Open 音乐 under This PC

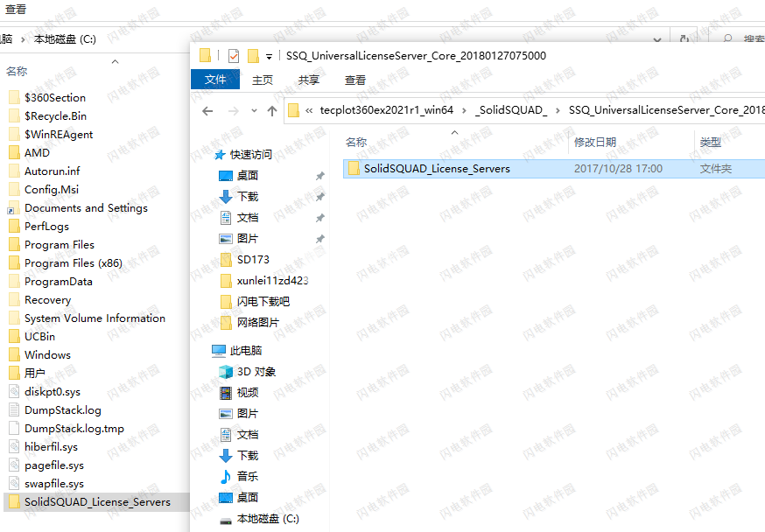pos(239,476)
